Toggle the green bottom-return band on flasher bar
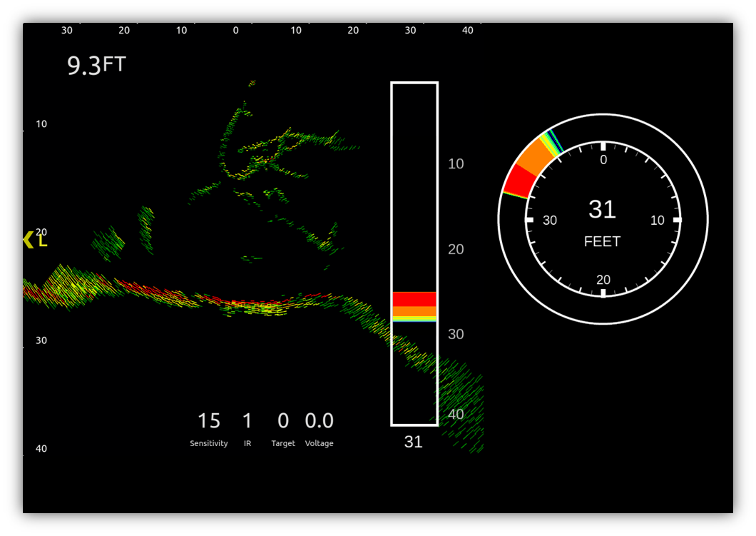Screen dimensions: 756x536 tap(414, 321)
